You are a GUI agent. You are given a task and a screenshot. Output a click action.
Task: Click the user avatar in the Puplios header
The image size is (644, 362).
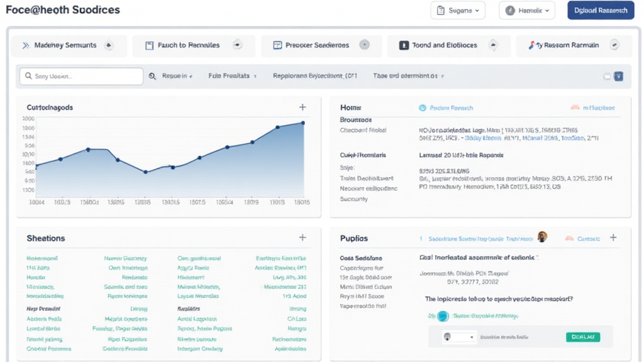pyautogui.click(x=542, y=237)
